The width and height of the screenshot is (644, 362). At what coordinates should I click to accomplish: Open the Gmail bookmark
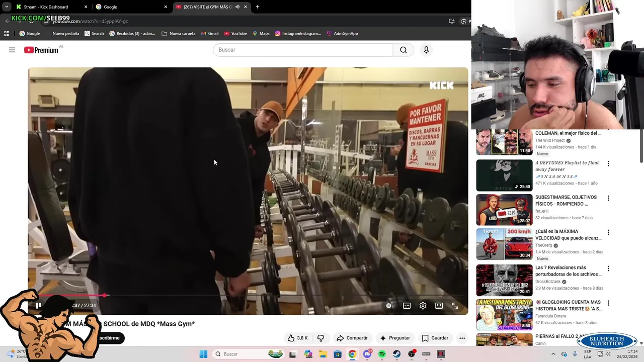[x=210, y=34]
